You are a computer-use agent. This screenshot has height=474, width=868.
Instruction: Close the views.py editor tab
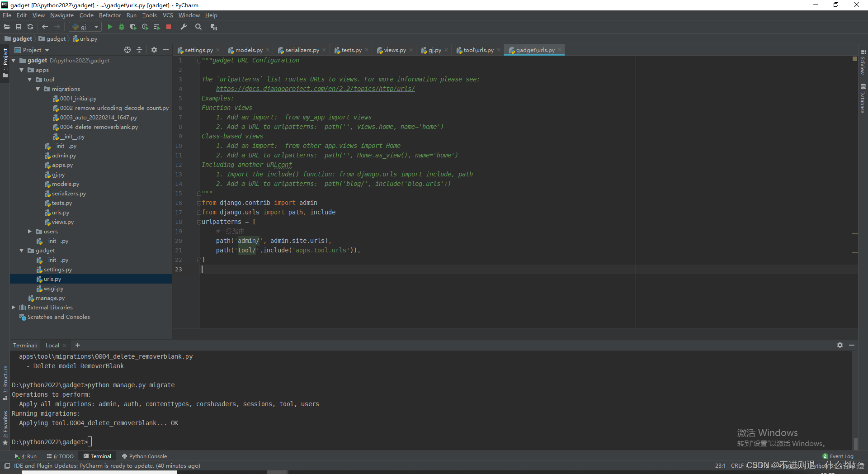point(411,50)
